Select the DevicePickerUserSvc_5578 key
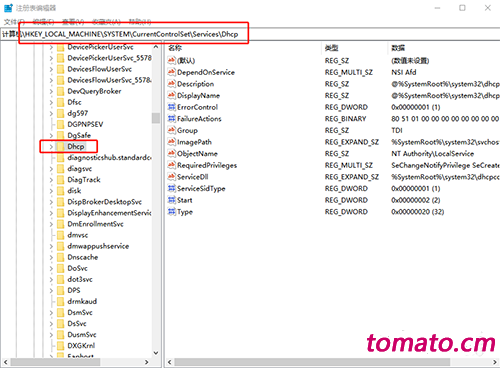 (x=109, y=58)
